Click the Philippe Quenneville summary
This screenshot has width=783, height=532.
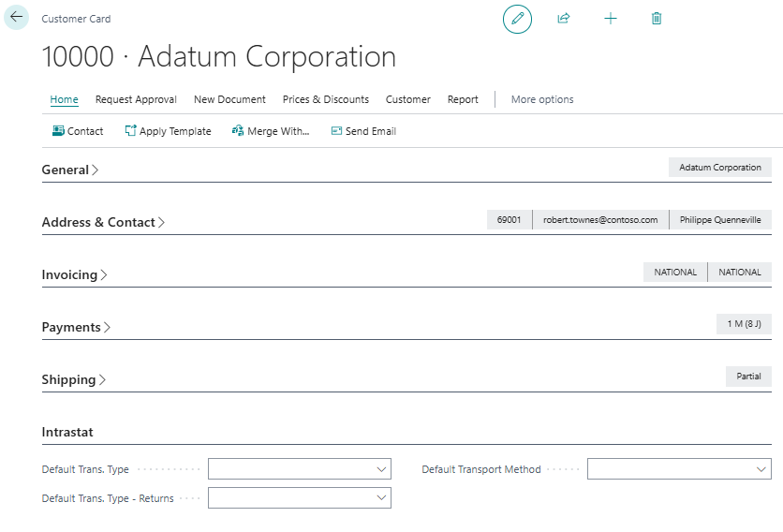pyautogui.click(x=720, y=220)
